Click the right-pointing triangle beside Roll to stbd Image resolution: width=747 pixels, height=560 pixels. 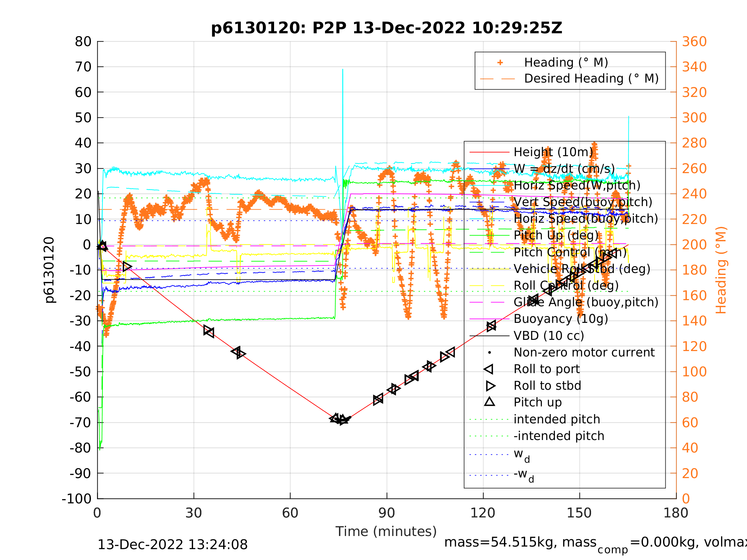tap(491, 386)
